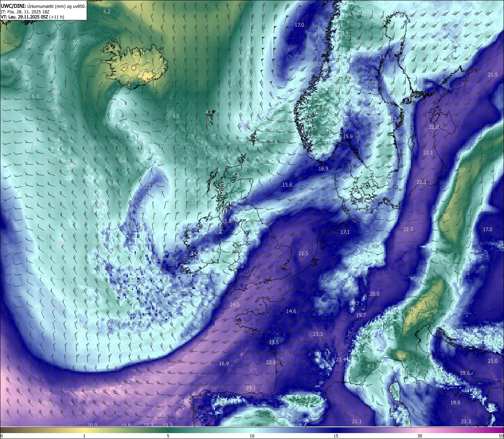Click the 21.0 value at the right edge
This screenshot has width=504, height=439.
tap(493, 361)
